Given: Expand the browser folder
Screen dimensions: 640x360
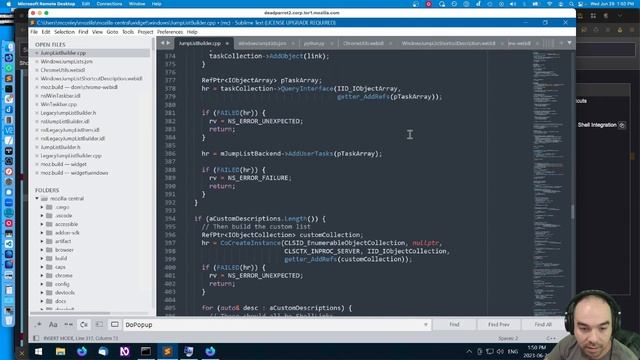Looking at the screenshot, I should pyautogui.click(x=42, y=250).
